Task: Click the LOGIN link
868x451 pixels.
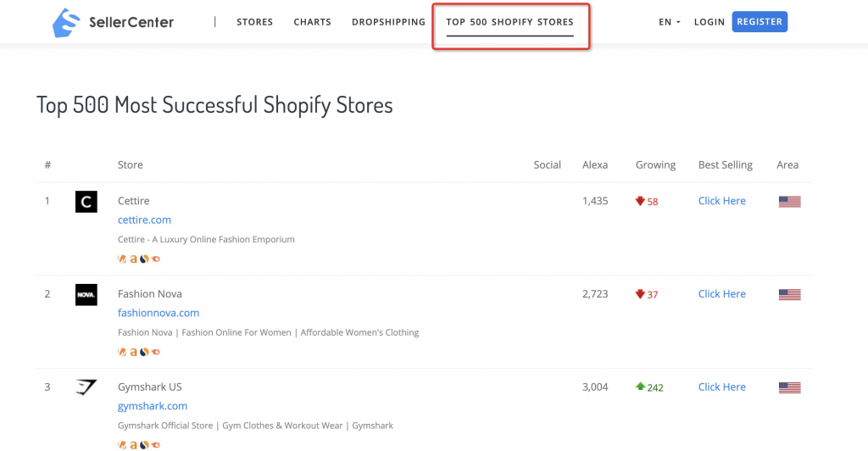Action: coord(709,22)
